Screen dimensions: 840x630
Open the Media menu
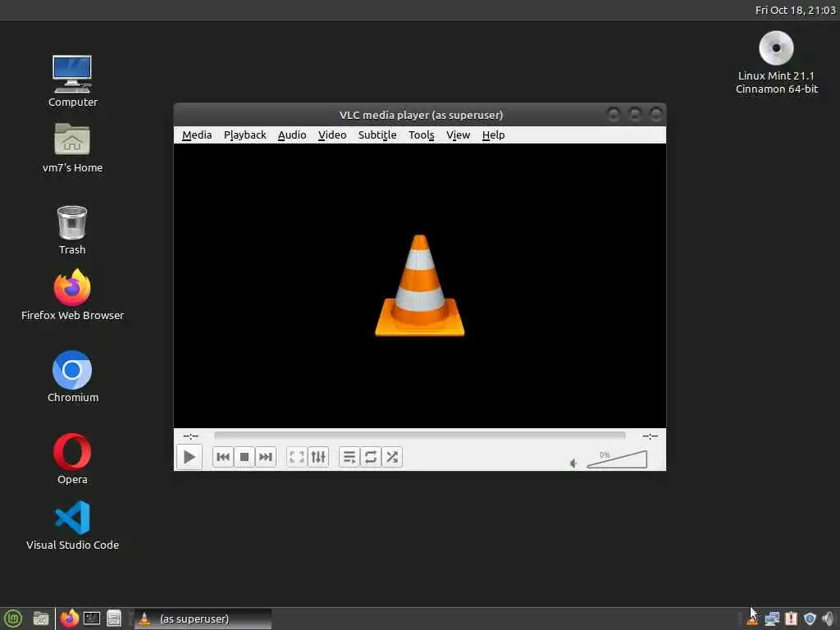(x=197, y=135)
